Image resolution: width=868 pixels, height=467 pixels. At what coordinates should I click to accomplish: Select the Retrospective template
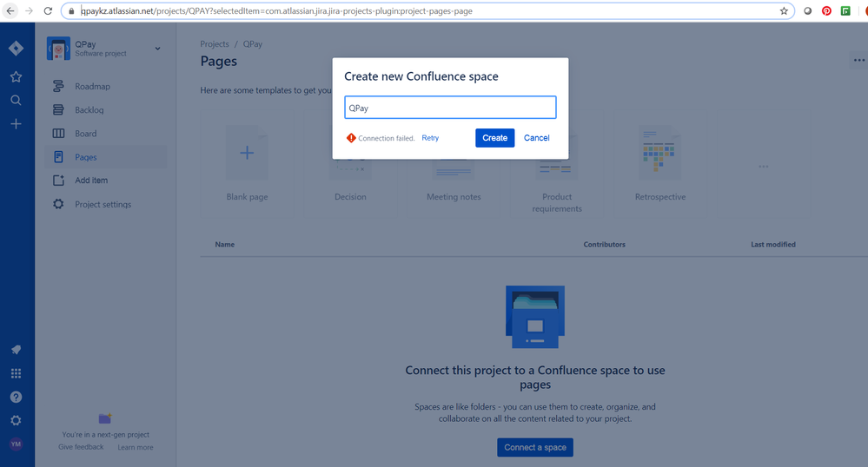pyautogui.click(x=660, y=163)
